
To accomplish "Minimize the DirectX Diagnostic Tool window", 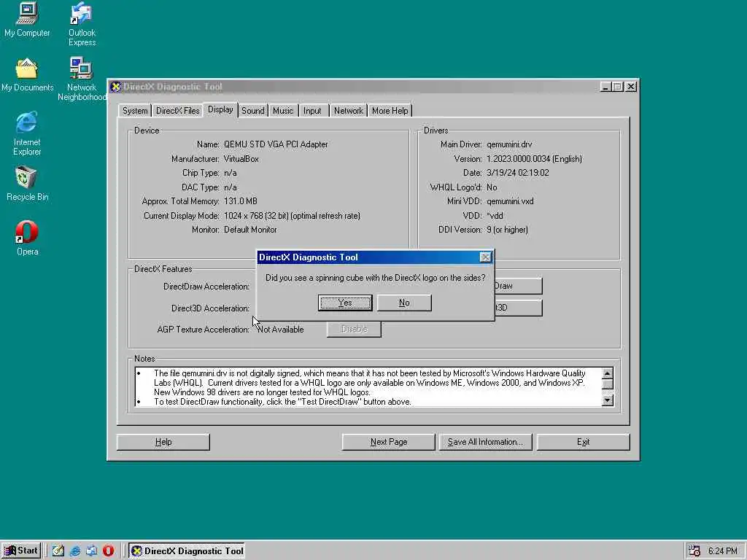I will 605,87.
